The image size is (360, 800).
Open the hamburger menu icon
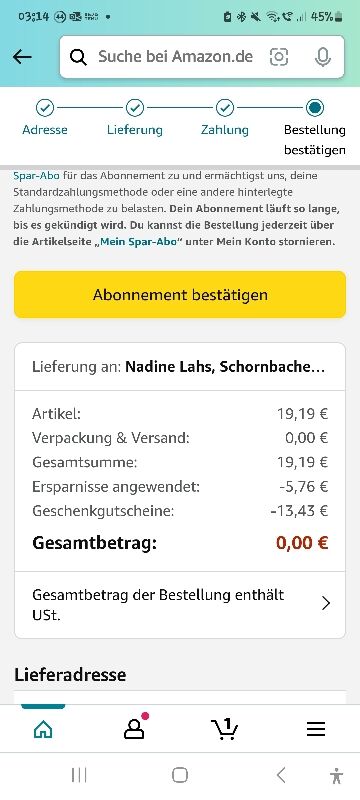[x=316, y=730]
